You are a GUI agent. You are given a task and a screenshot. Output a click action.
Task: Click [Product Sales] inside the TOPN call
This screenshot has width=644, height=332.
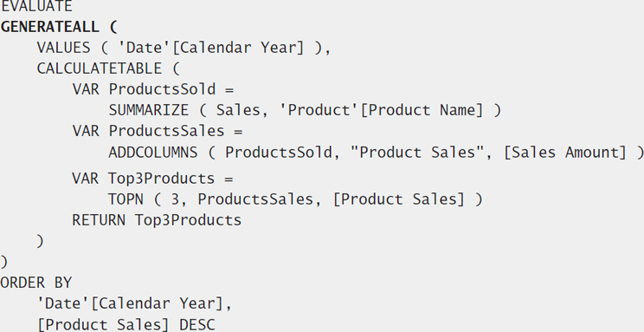[x=399, y=199]
